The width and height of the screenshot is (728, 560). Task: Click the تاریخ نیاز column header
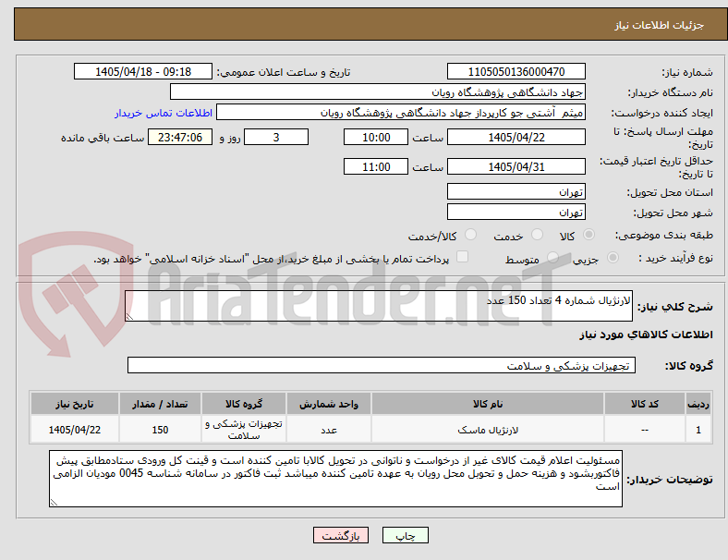point(75,404)
